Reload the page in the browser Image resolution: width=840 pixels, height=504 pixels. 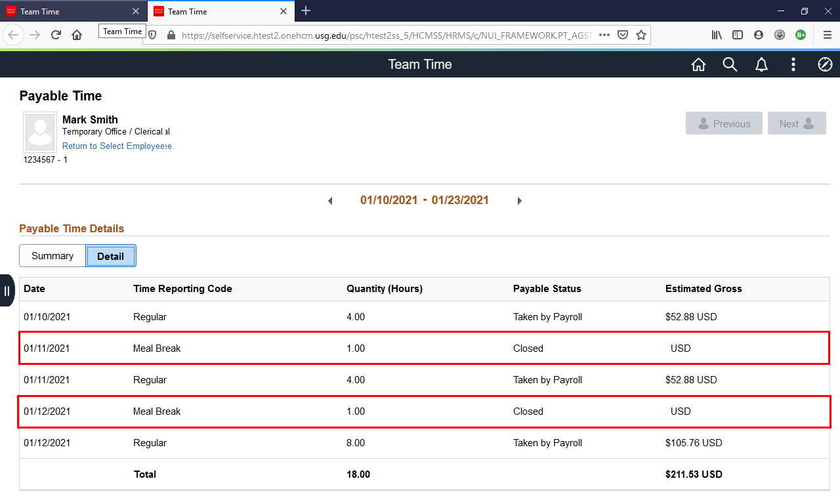56,35
